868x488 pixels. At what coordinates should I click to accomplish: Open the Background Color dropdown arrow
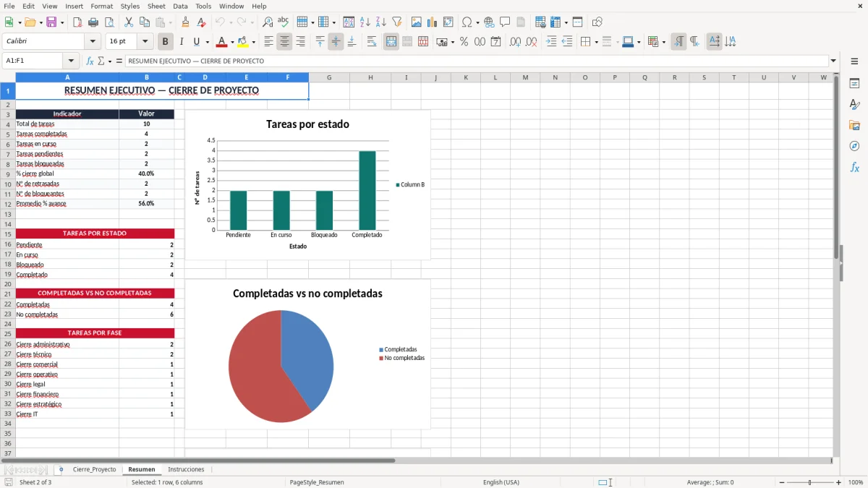click(253, 42)
